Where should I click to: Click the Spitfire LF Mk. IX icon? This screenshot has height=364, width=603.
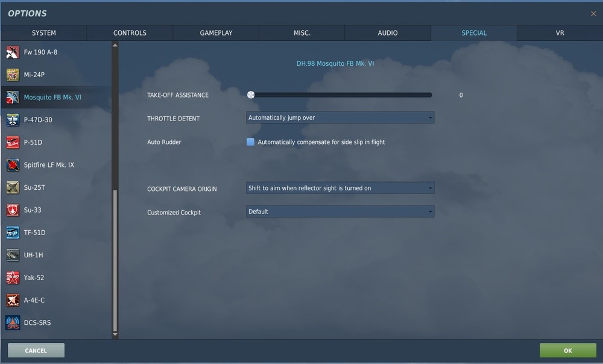[12, 165]
